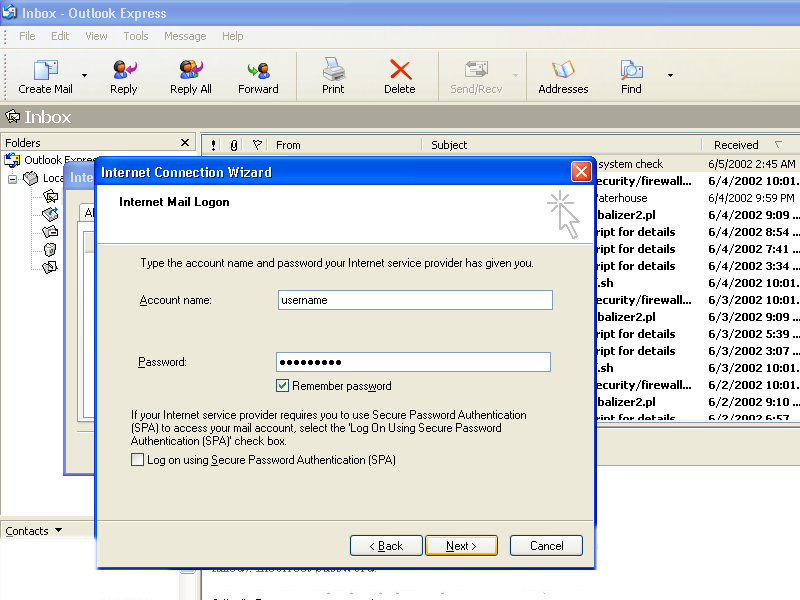Select the Drafts folder icon in the tree
The image size is (800, 600).
(50, 267)
